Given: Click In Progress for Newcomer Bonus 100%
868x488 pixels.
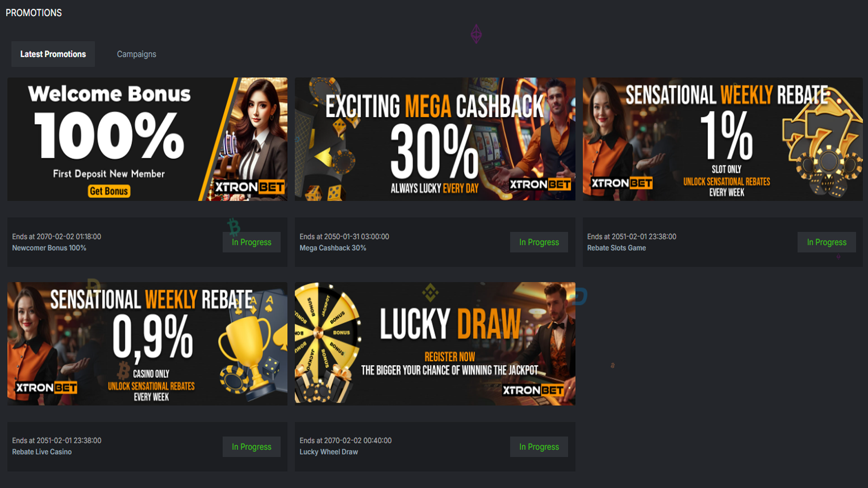Looking at the screenshot, I should click(x=251, y=242).
